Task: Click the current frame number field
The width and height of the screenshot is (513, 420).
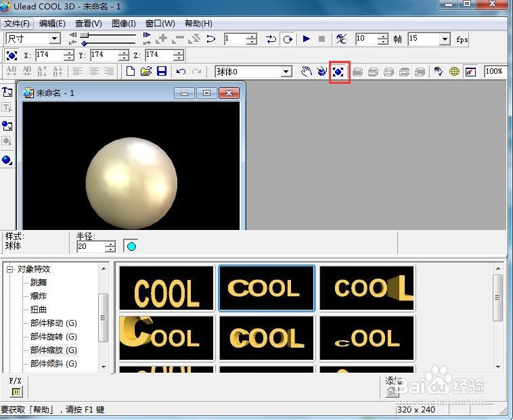Action: tap(235, 39)
